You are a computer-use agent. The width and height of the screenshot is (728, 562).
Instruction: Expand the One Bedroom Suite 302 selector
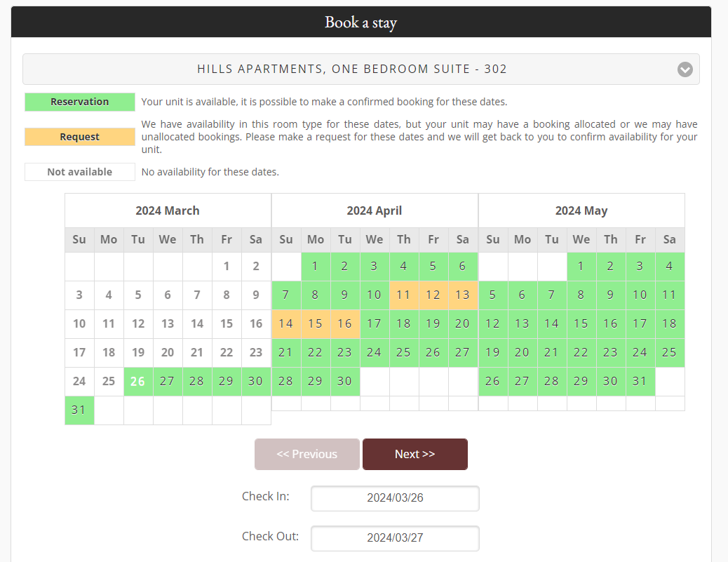(352, 69)
